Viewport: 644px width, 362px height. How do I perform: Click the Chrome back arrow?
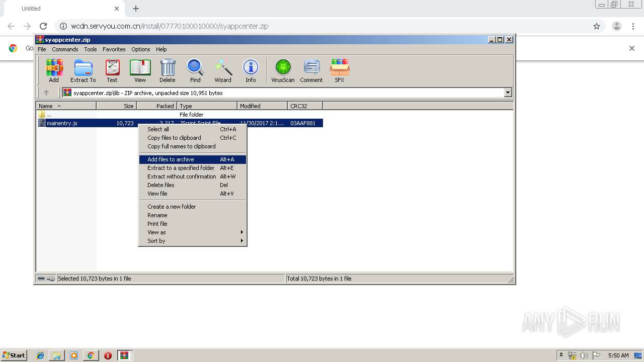pyautogui.click(x=11, y=26)
